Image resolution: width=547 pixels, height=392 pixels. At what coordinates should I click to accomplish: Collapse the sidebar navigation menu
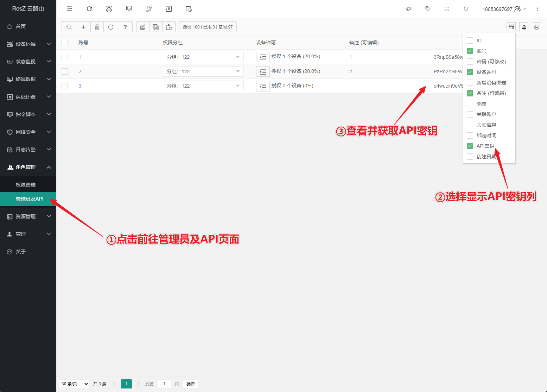point(69,9)
